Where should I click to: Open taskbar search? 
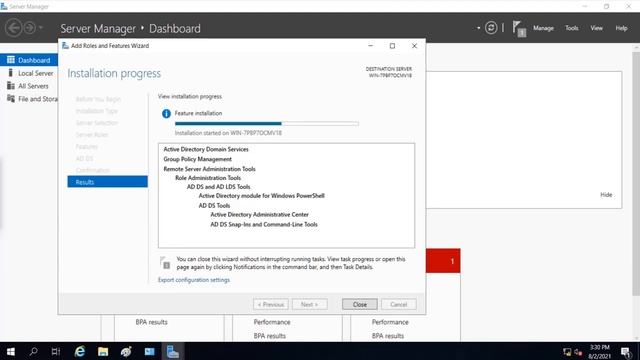33,351
